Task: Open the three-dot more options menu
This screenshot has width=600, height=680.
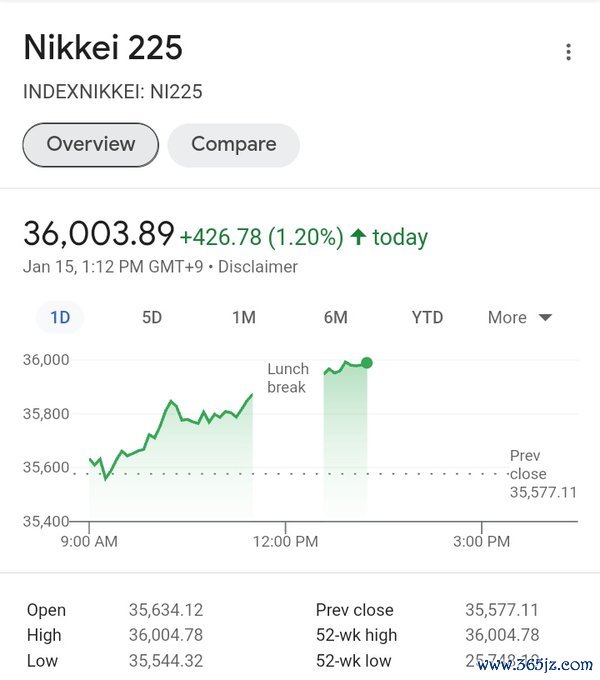Action: coord(568,52)
